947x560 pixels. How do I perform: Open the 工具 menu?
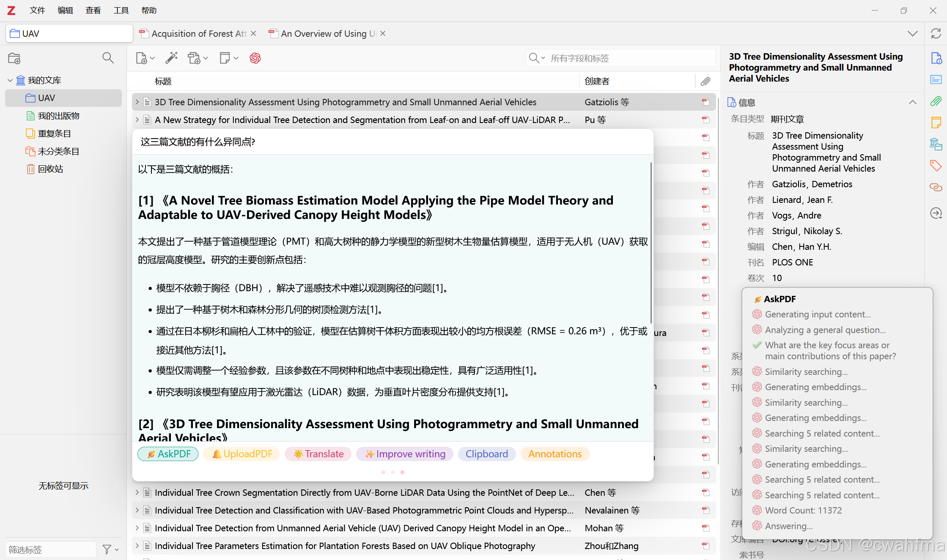(x=121, y=10)
